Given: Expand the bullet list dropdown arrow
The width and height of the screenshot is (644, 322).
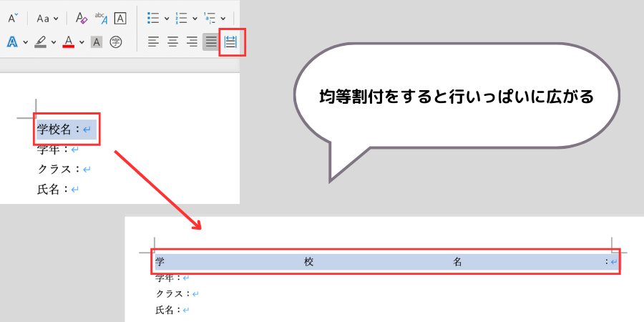Looking at the screenshot, I should (167, 19).
